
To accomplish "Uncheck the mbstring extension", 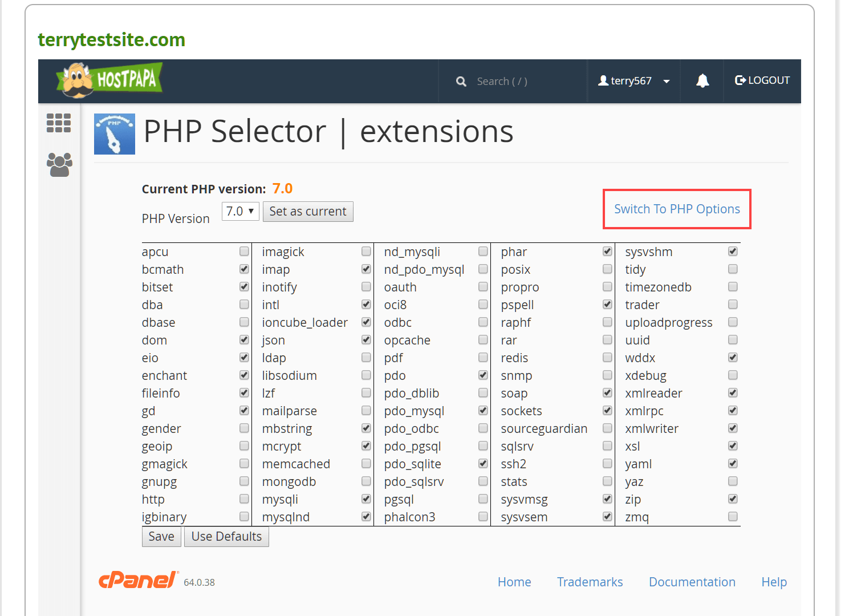I will (366, 428).
